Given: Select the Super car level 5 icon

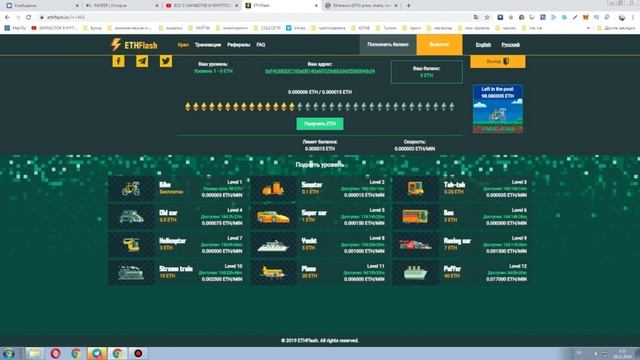Looking at the screenshot, I should point(273,216).
